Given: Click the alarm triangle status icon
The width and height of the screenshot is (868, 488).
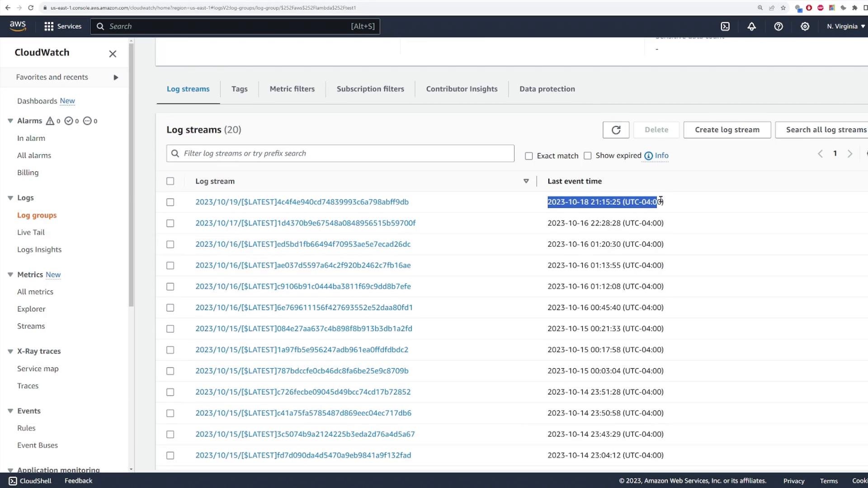Looking at the screenshot, I should pyautogui.click(x=50, y=121).
